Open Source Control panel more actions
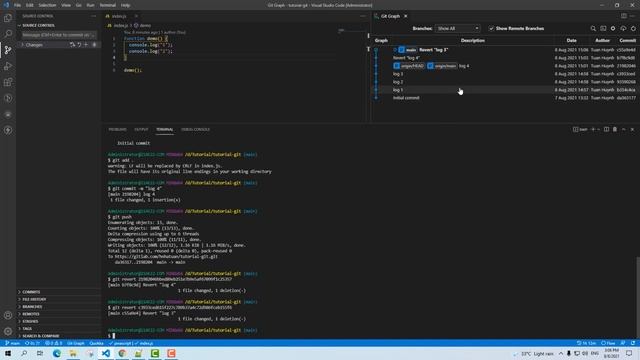This screenshot has width=640, height=360. coord(93,16)
